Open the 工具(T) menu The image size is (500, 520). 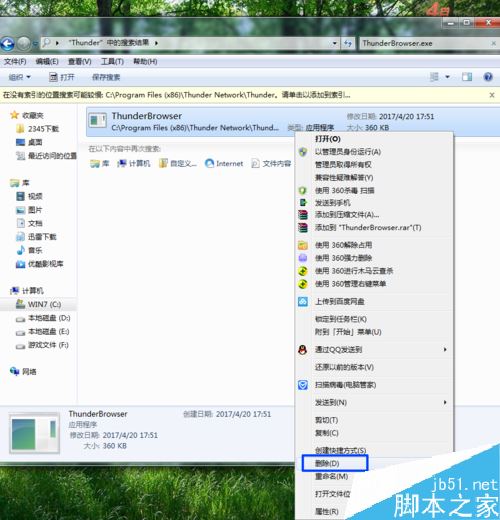coord(112,62)
